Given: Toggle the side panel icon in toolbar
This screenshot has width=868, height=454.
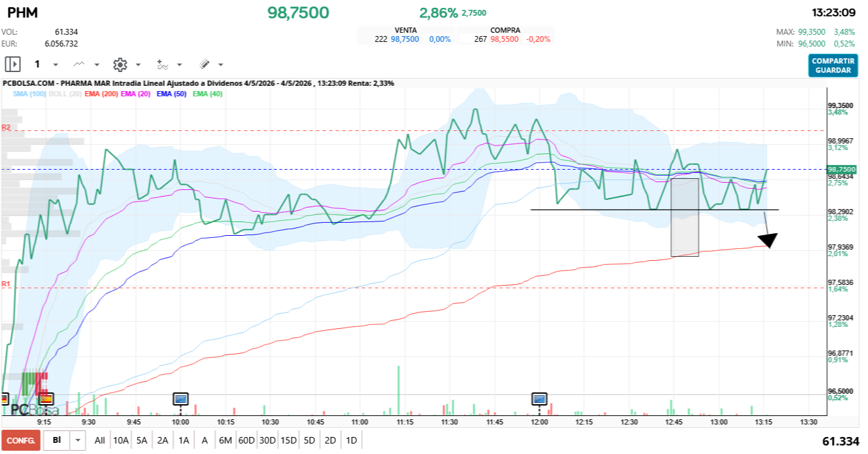Looking at the screenshot, I should click(x=12, y=64).
